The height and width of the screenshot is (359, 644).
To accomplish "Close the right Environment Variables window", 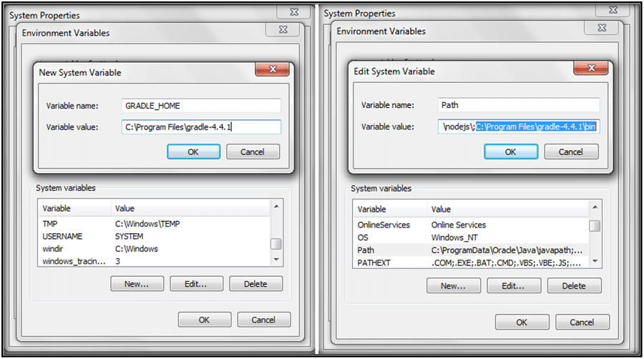I will [602, 28].
